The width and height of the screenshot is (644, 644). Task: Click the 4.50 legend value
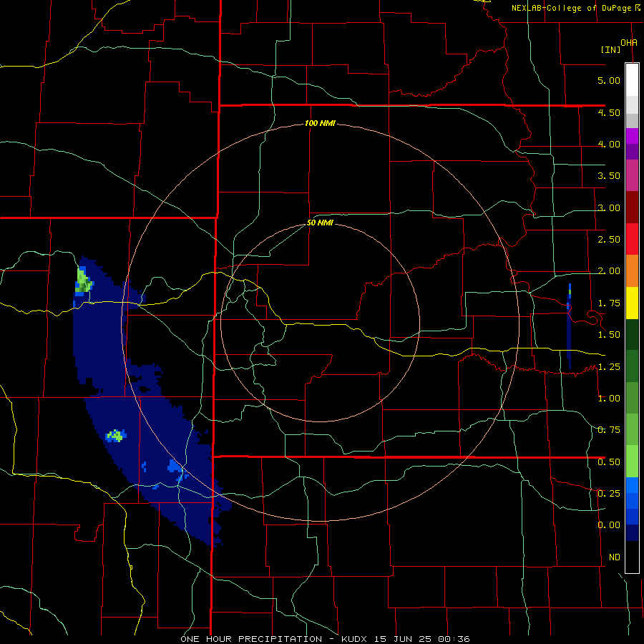[609, 112]
